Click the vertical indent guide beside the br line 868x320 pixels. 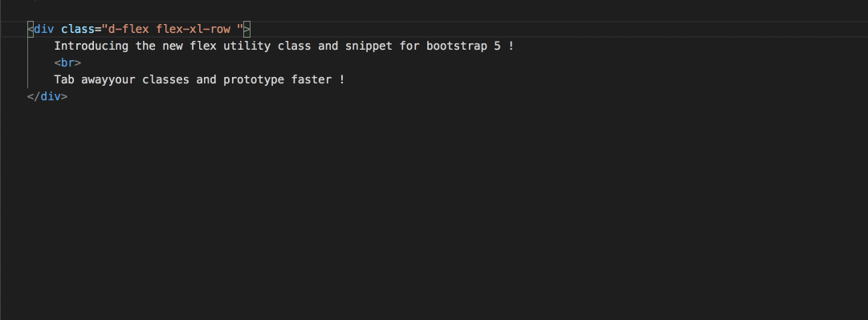[x=27, y=63]
